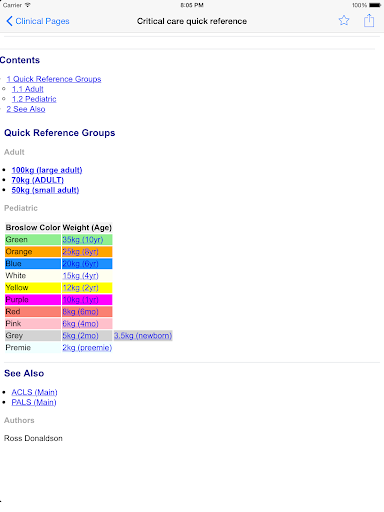The width and height of the screenshot is (384, 512).
Task: Open the blue 20kg (6yr) entry
Action: [x=80, y=264]
